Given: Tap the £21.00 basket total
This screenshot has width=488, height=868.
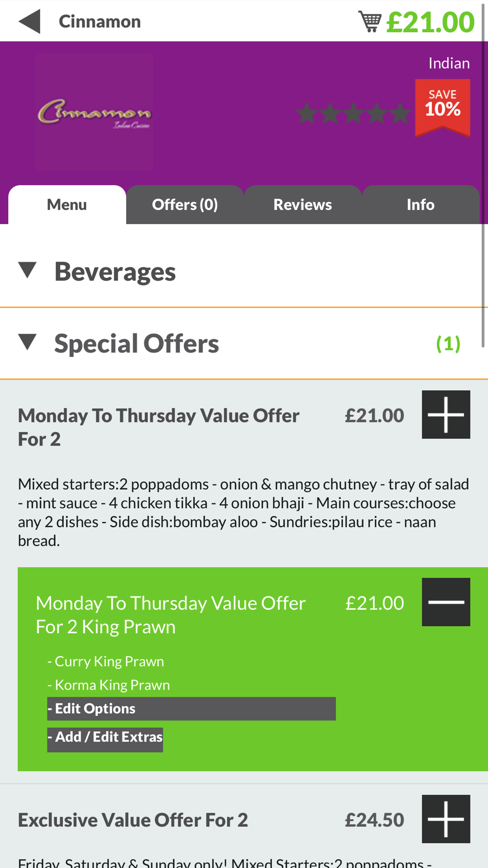Looking at the screenshot, I should tap(430, 22).
